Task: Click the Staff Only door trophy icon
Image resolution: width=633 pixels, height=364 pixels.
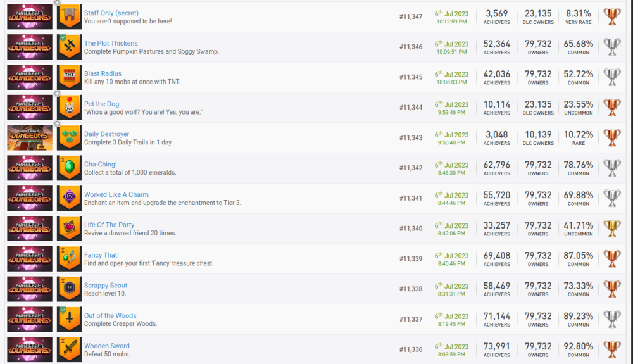Action: tap(70, 17)
